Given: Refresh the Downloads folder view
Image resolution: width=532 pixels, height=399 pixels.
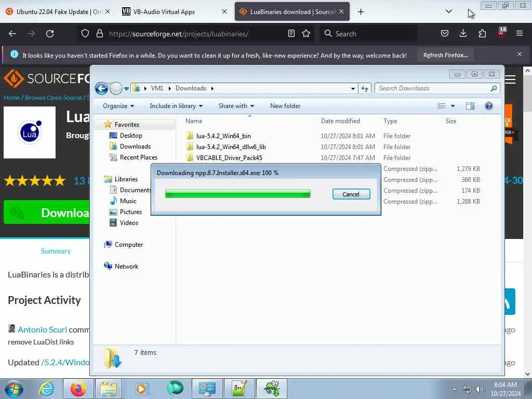Looking at the screenshot, I should point(365,88).
